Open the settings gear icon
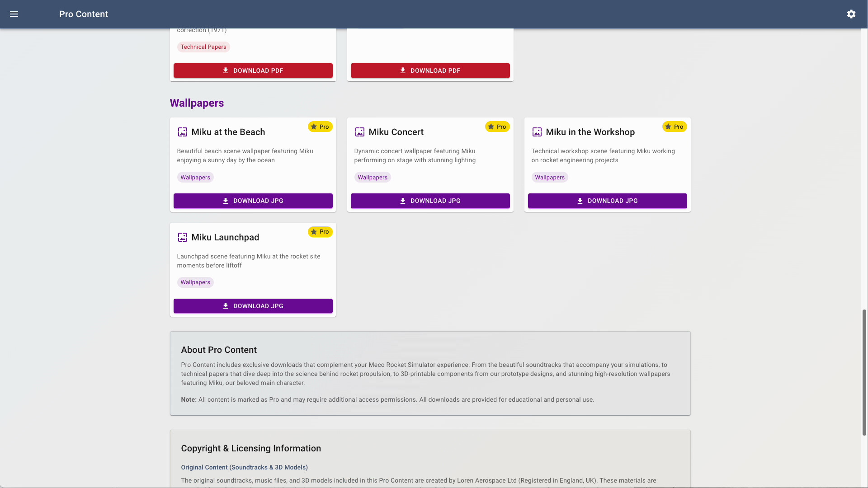868x488 pixels. coord(851,14)
